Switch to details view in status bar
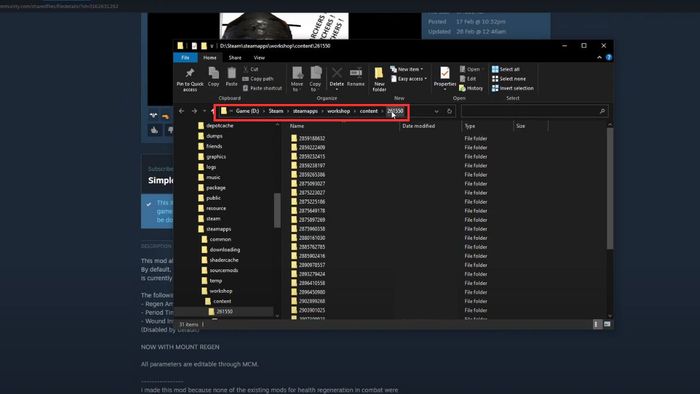Viewport: 700px width, 394px height. pos(596,324)
